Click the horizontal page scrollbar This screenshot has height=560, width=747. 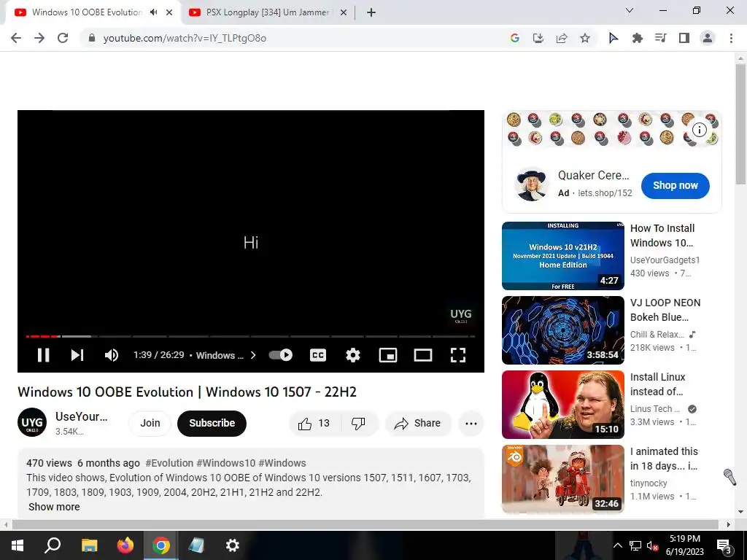[x=365, y=524]
